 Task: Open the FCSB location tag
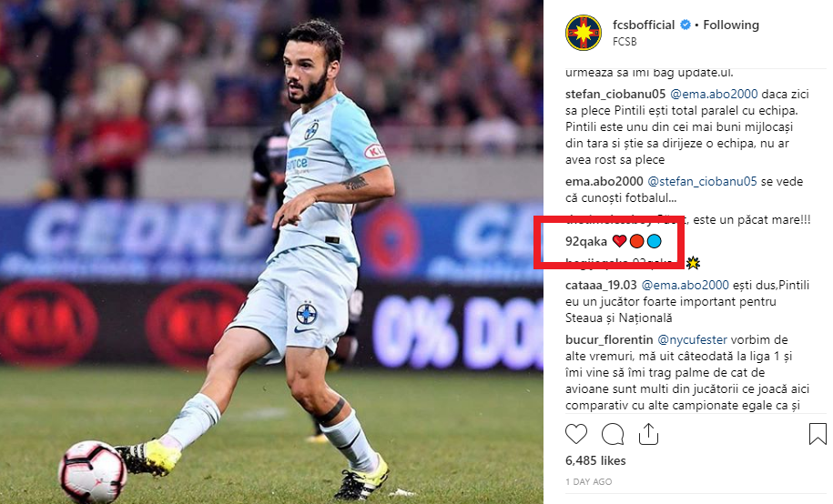point(625,42)
